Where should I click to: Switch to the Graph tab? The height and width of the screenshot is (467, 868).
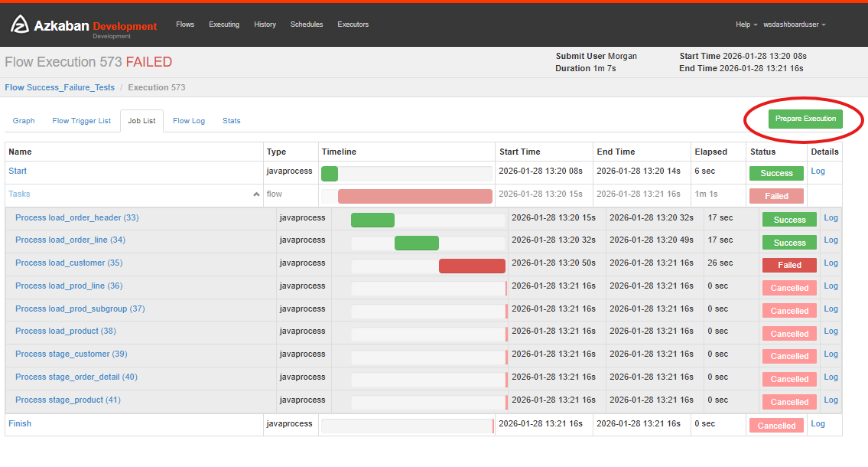(24, 121)
